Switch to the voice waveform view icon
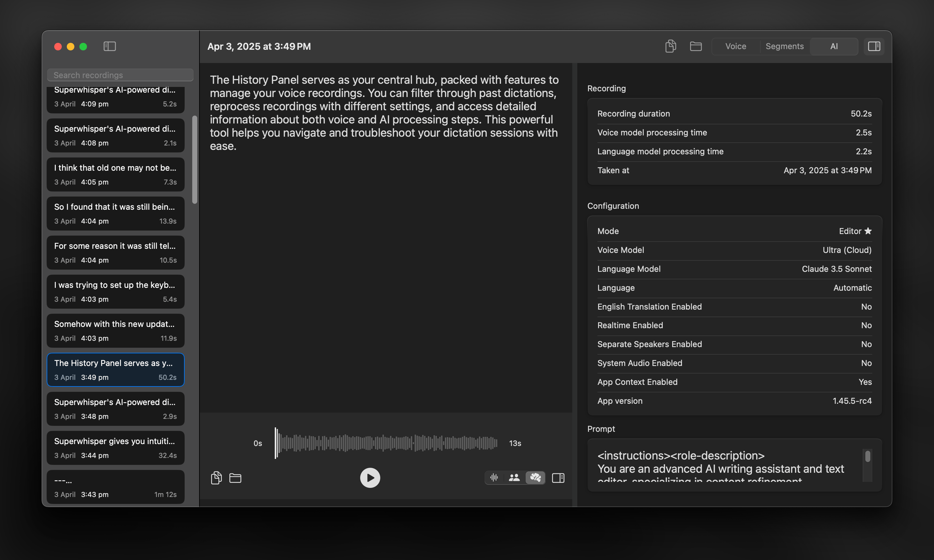This screenshot has width=934, height=560. tap(494, 478)
